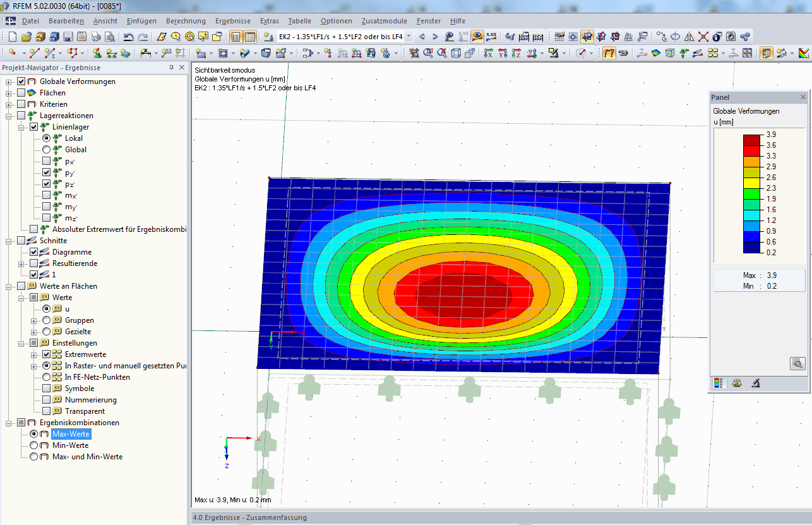
Task: Select the Lokal radio button
Action: pos(47,138)
